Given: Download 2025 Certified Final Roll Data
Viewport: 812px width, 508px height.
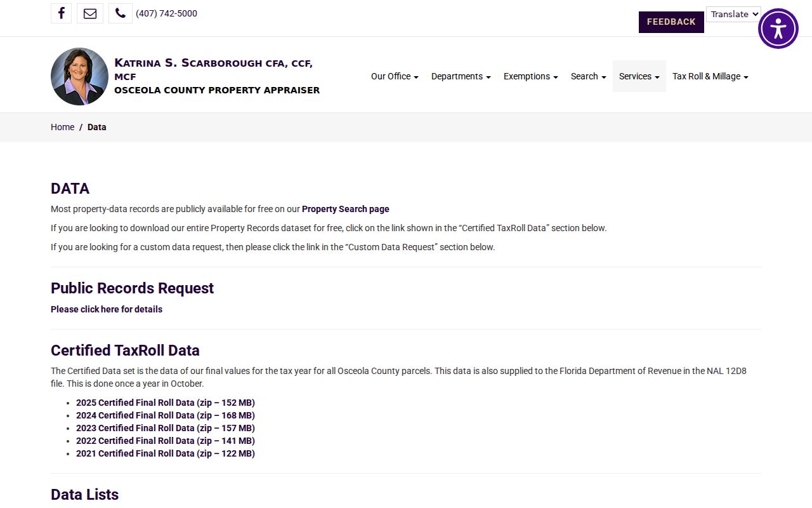Looking at the screenshot, I should 166,403.
